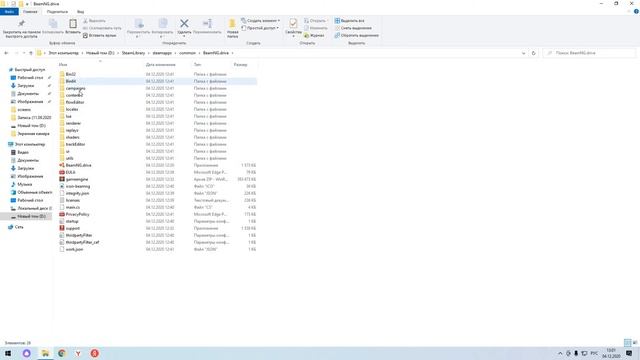Click the Pin to Quick access ribbon icon

(21, 24)
